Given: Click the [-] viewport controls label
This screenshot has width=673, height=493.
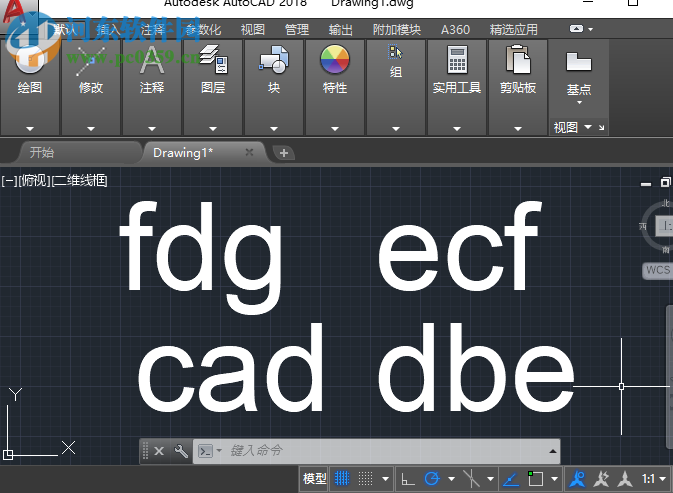Looking at the screenshot, I should coord(9,181).
